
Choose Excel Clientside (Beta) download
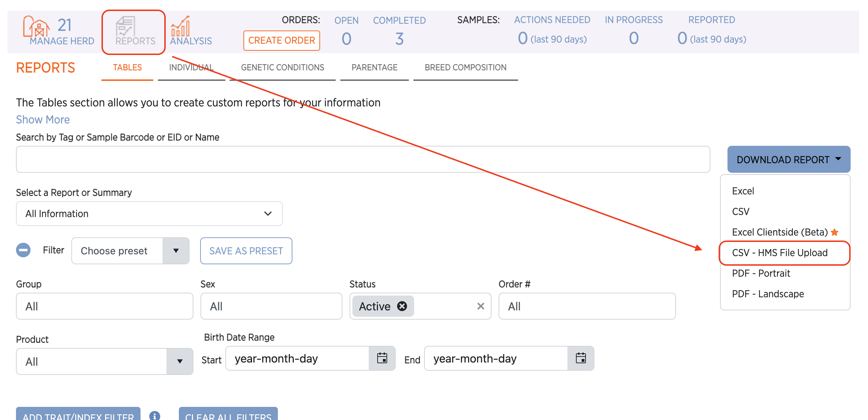point(780,232)
